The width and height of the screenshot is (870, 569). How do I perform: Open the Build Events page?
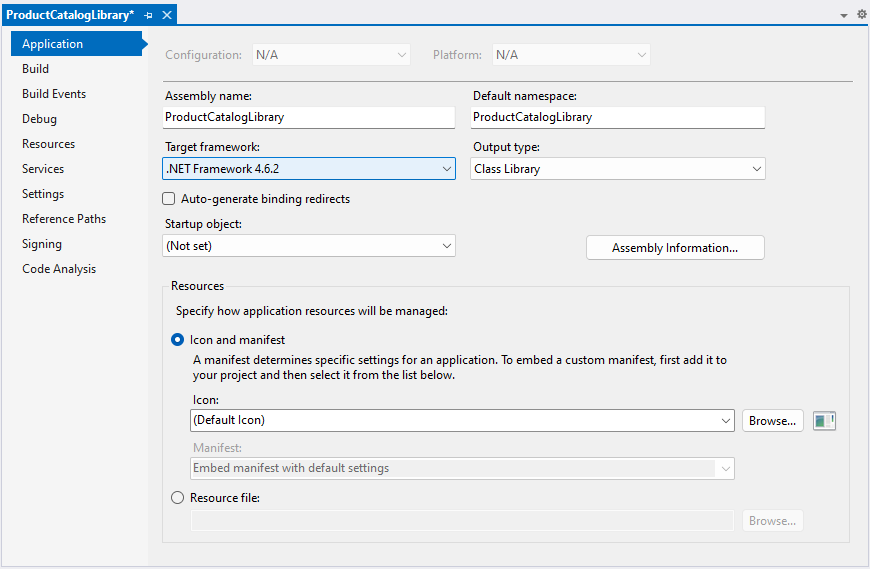54,94
